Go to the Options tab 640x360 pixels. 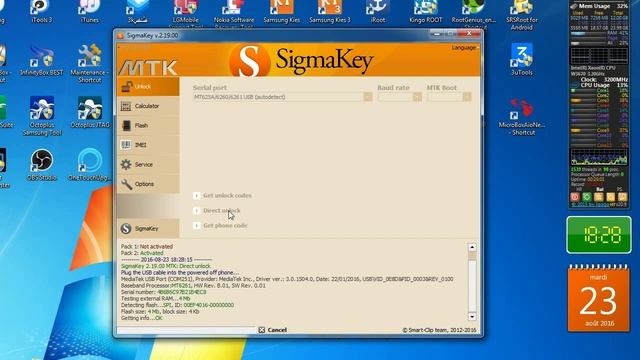pyautogui.click(x=148, y=184)
